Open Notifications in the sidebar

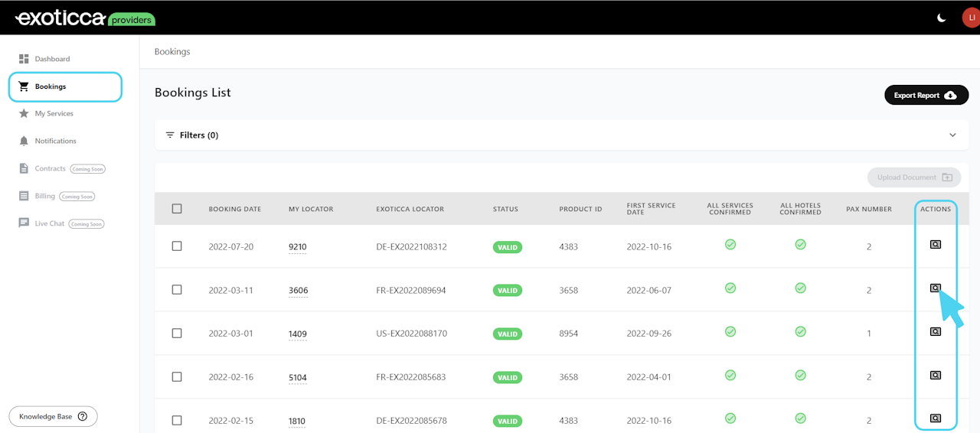click(x=55, y=141)
